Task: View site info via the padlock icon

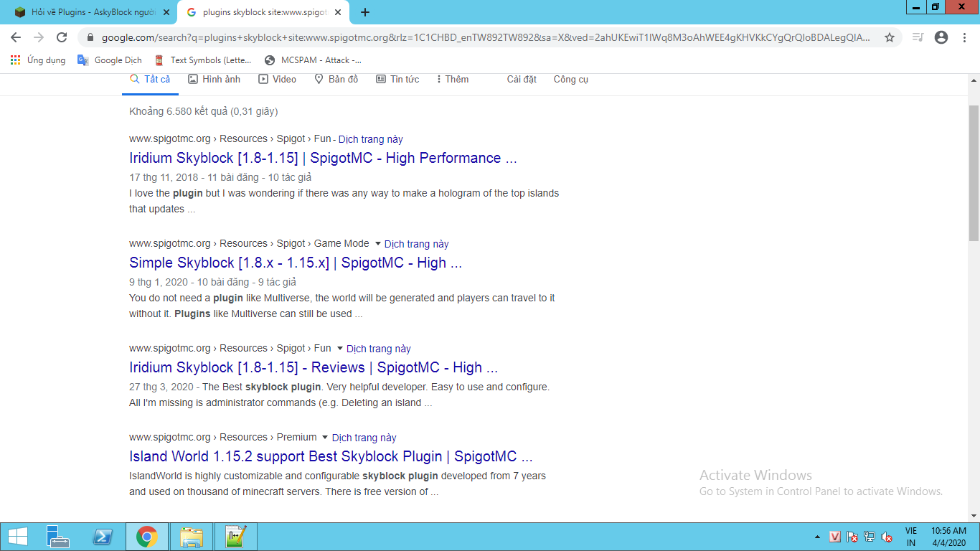Action: 90,37
